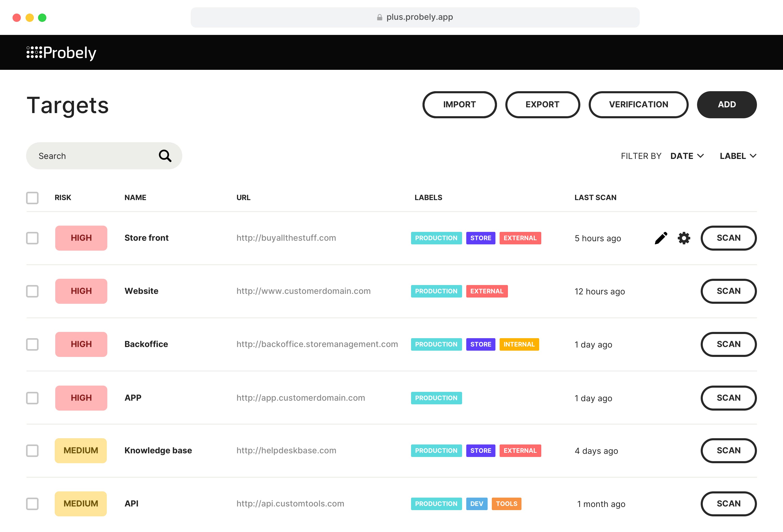This screenshot has height=532, width=783.
Task: Click the HIGH risk badge for Store front
Action: (81, 238)
